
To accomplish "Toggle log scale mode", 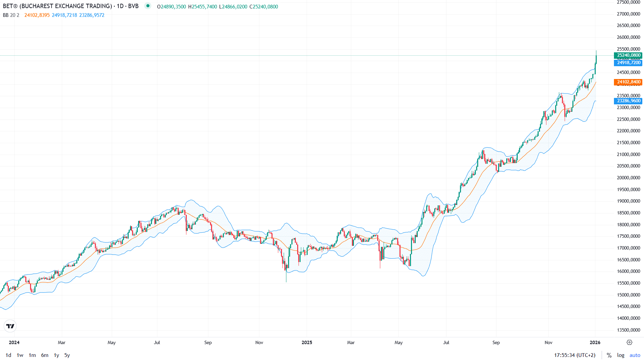I will click(x=621, y=355).
